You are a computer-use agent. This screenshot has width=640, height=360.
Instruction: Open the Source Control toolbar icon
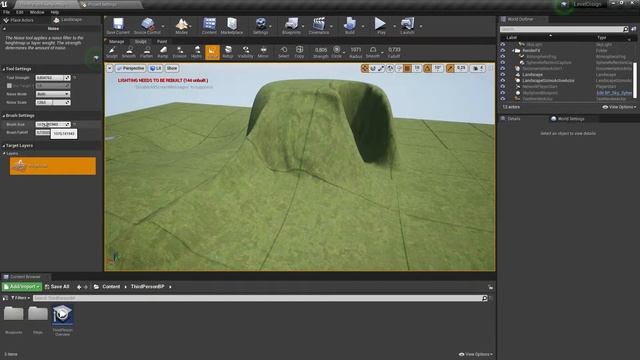tap(147, 26)
